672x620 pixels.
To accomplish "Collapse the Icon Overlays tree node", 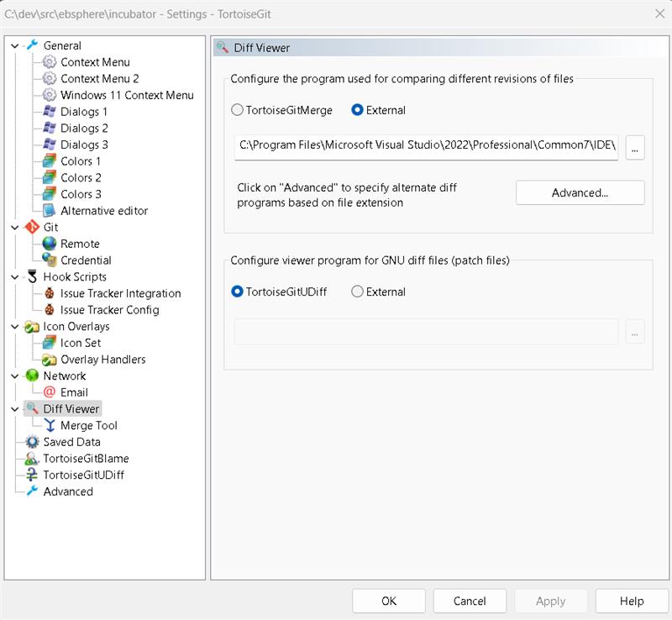I will coord(15,327).
